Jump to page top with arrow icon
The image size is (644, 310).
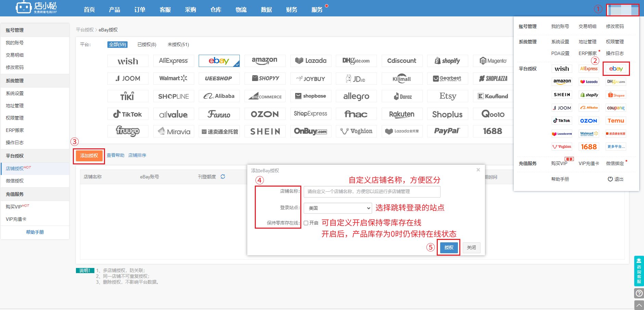point(639,305)
